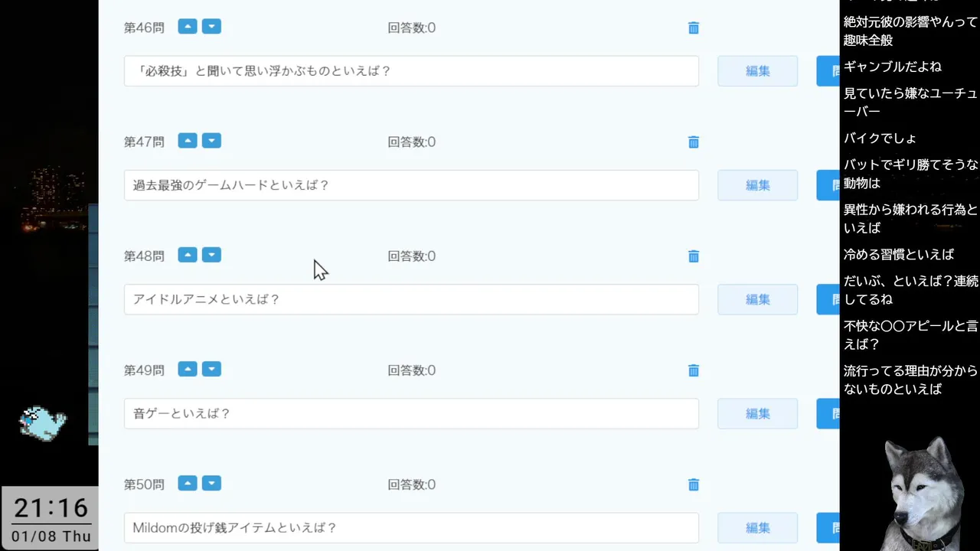
Task: Delete question 47 with trash icon
Action: pos(694,142)
